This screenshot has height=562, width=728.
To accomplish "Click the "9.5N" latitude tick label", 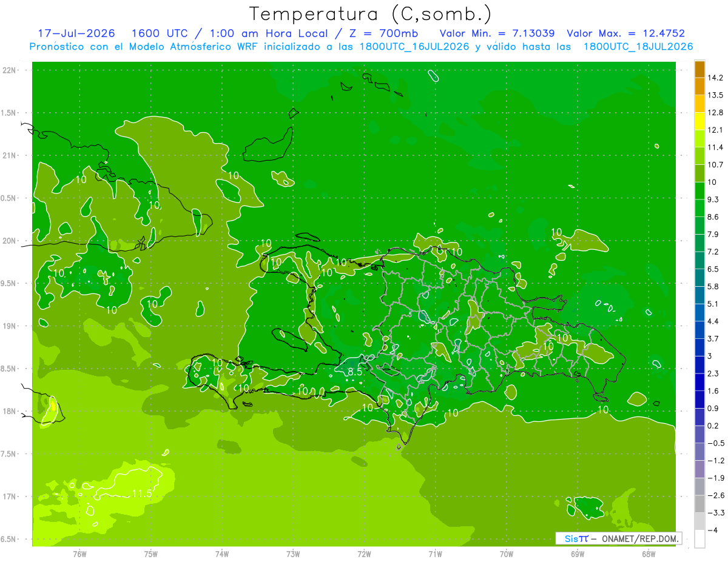I will click(x=8, y=283).
